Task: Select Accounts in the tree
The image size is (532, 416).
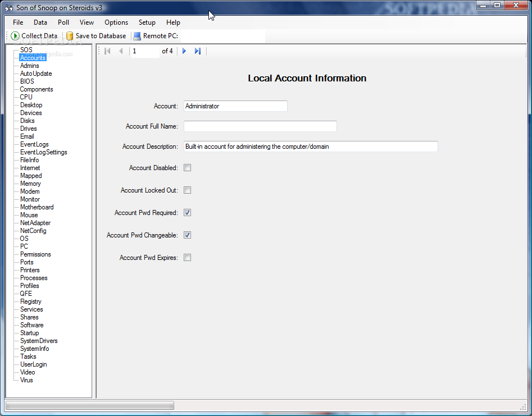Action: (33, 58)
